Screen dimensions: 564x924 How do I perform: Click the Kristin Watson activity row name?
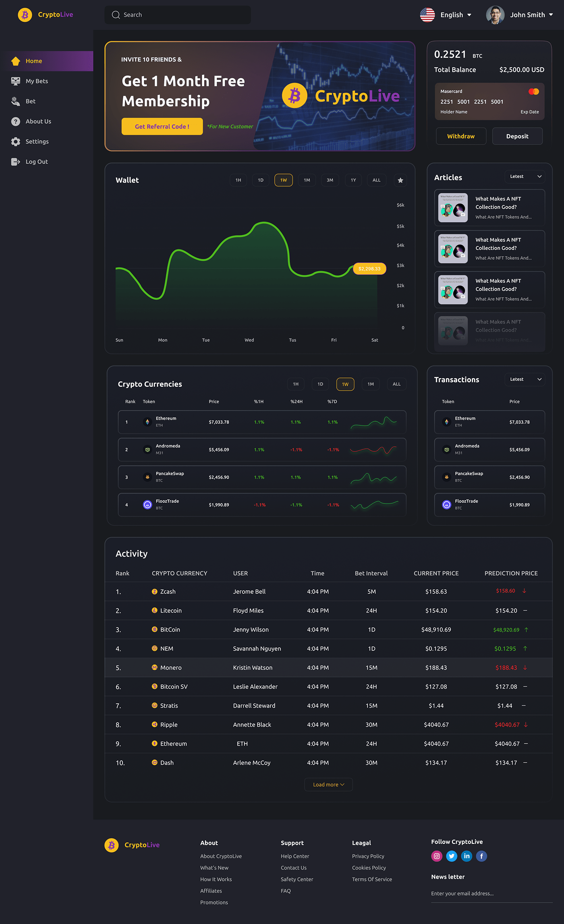pos(253,667)
